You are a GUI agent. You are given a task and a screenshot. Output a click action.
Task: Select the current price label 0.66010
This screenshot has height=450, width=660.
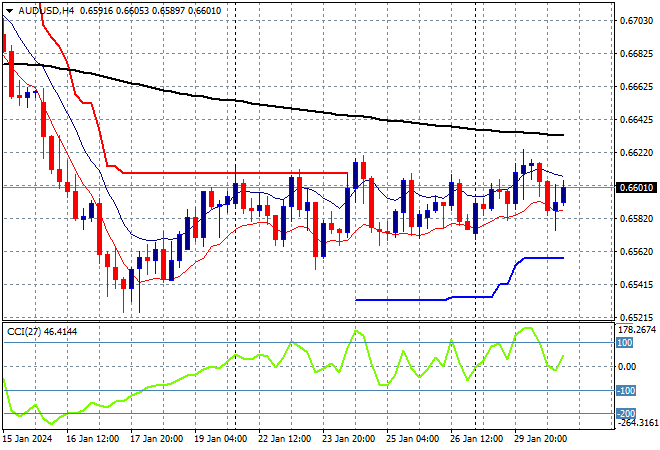click(x=636, y=188)
